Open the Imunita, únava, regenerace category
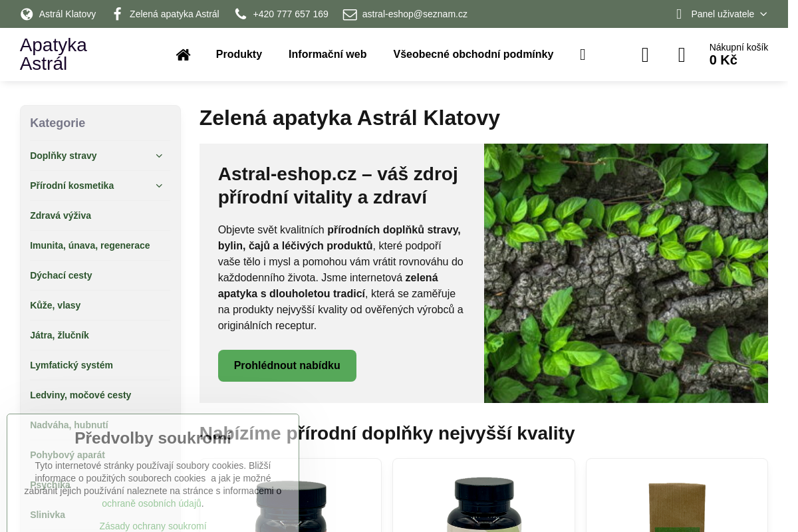The height and width of the screenshot is (532, 798). [x=90, y=245]
